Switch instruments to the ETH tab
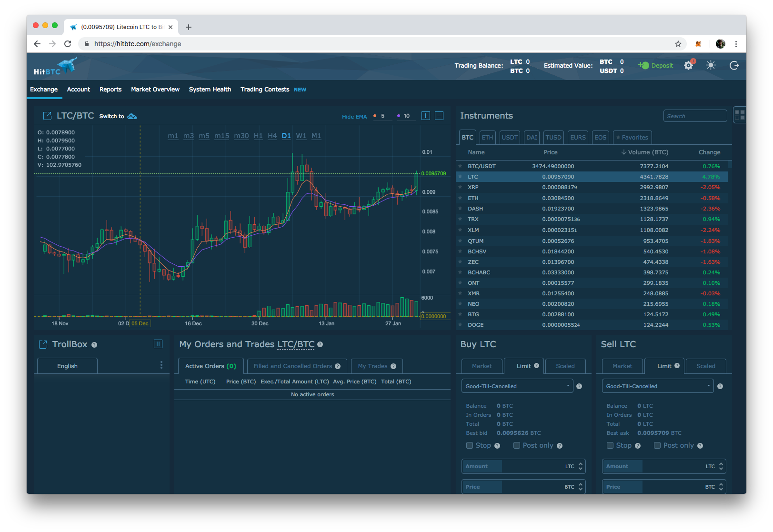Viewport: 773px width, 532px height. (x=487, y=137)
